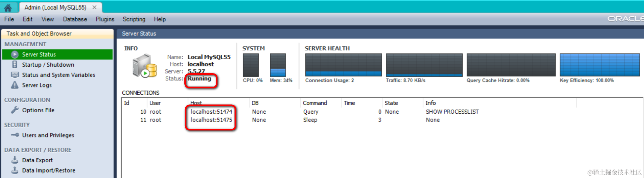The image size is (644, 178).
Task: Click server version 5.5.27
Action: coord(196,71)
